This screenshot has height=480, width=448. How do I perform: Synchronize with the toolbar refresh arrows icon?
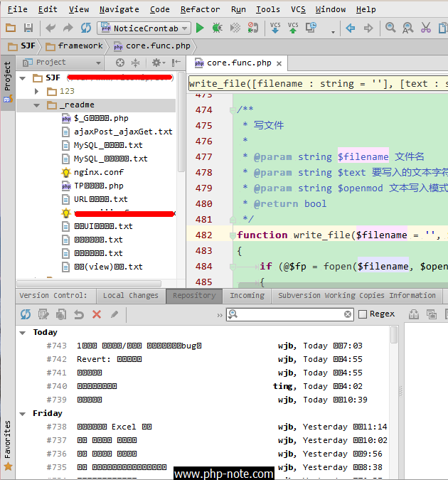pyautogui.click(x=86, y=28)
